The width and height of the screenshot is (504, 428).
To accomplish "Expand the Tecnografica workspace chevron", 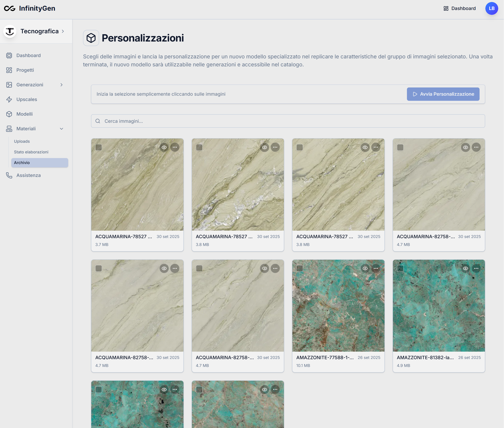I will tap(63, 31).
